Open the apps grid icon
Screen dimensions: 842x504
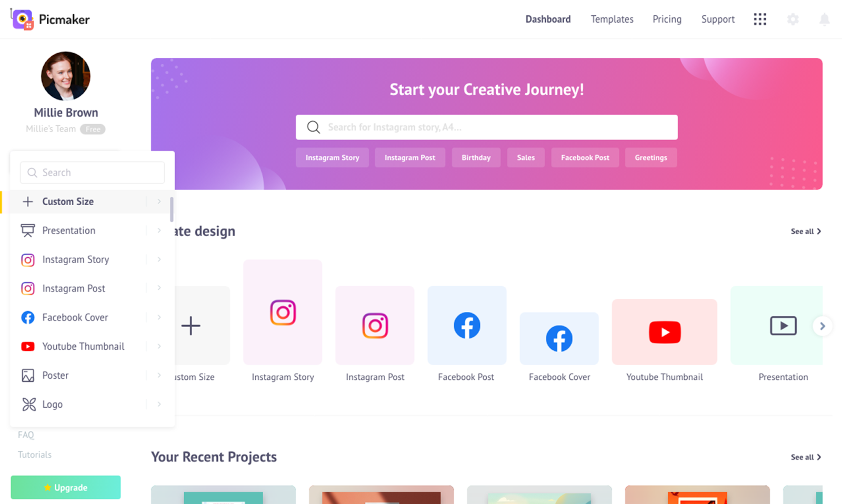tap(760, 19)
